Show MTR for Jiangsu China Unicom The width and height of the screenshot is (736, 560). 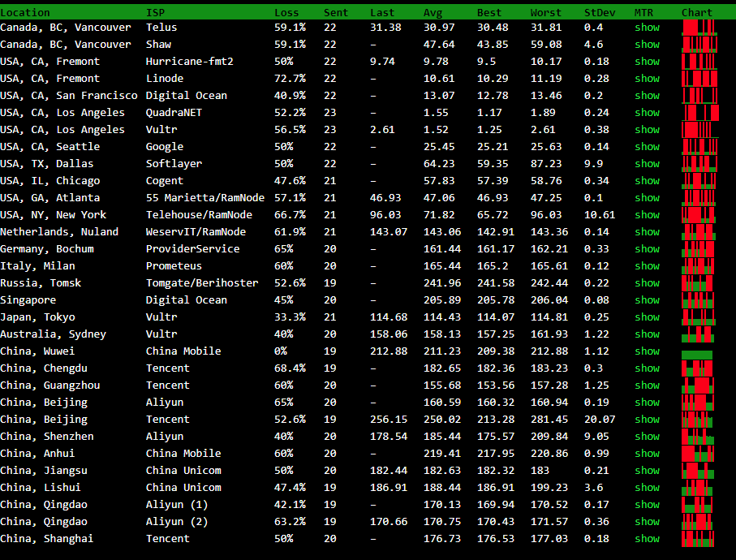click(647, 471)
